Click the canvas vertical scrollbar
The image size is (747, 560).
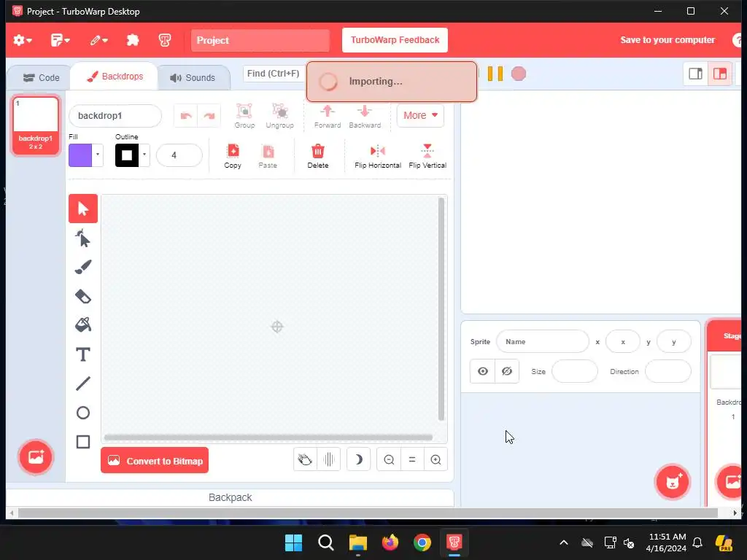click(x=441, y=309)
